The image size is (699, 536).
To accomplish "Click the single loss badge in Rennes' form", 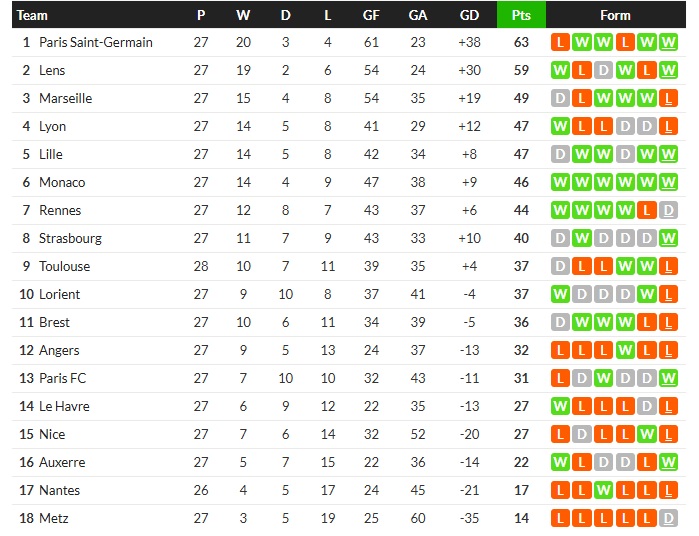I will click(647, 211).
